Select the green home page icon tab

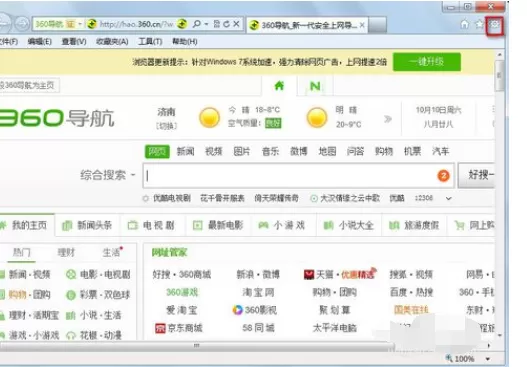pos(279,86)
